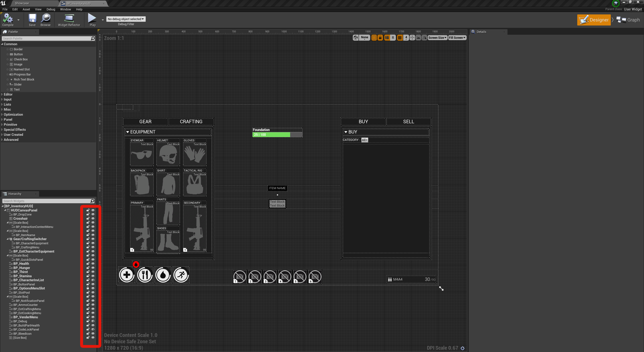Click the localization globe icon
644x352 pixels.
tap(355, 38)
